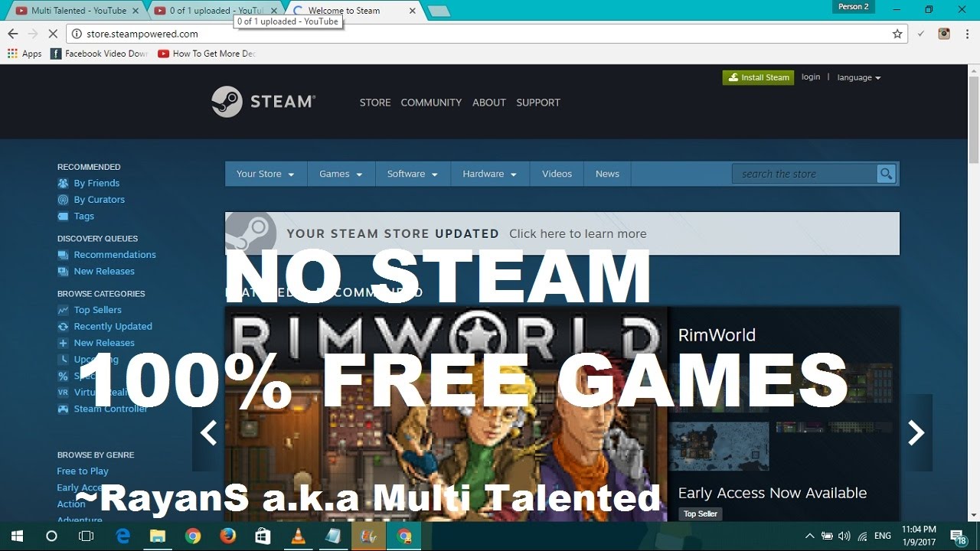Click the browser back arrow
The width and height of the screenshot is (980, 551).
pos(12,34)
